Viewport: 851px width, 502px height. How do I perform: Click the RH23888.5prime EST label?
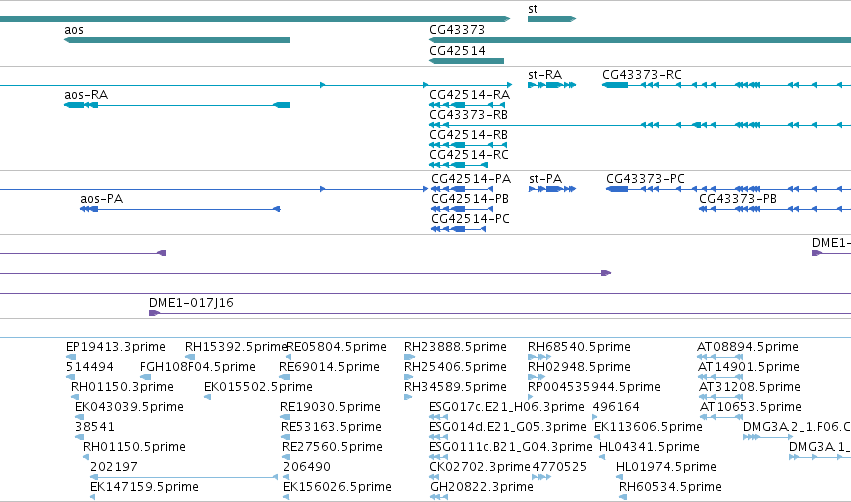(455, 347)
